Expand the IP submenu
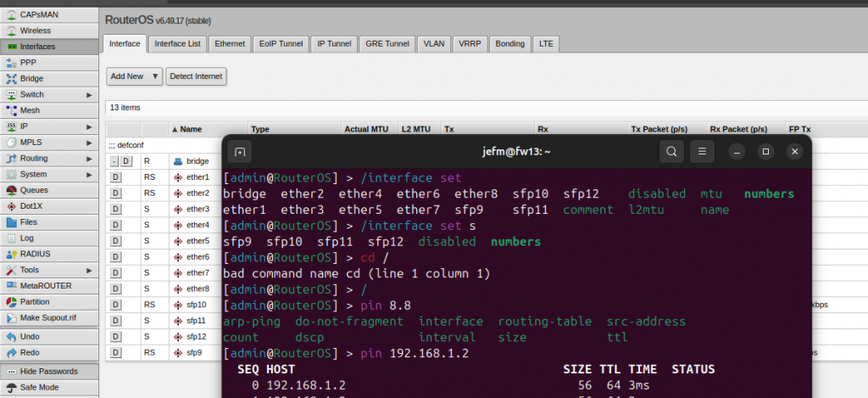 click(89, 126)
